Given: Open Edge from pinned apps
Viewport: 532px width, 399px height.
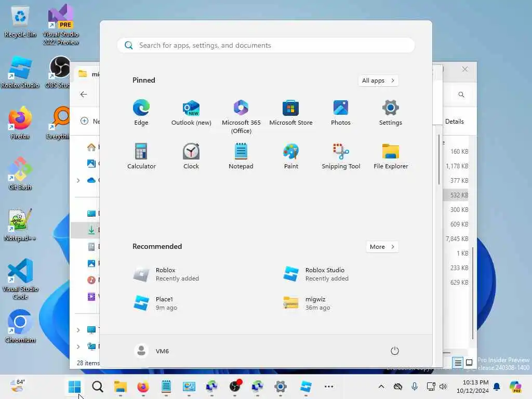Looking at the screenshot, I should (x=141, y=113).
